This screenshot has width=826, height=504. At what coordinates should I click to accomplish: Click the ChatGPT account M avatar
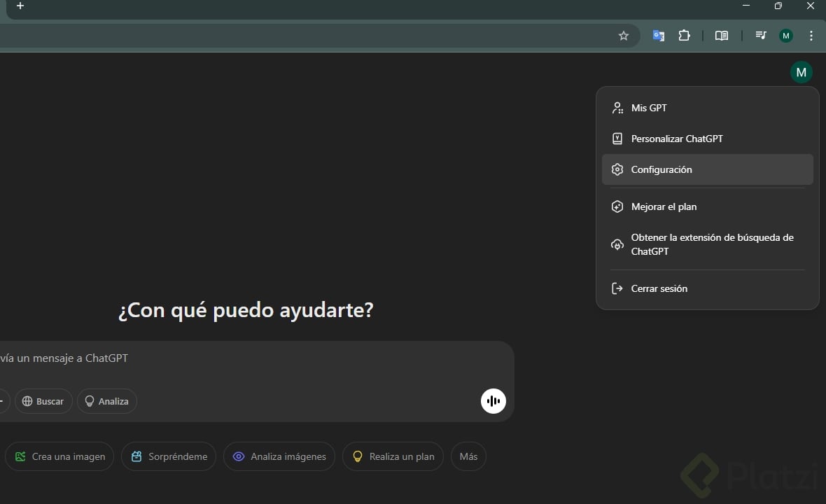[801, 72]
